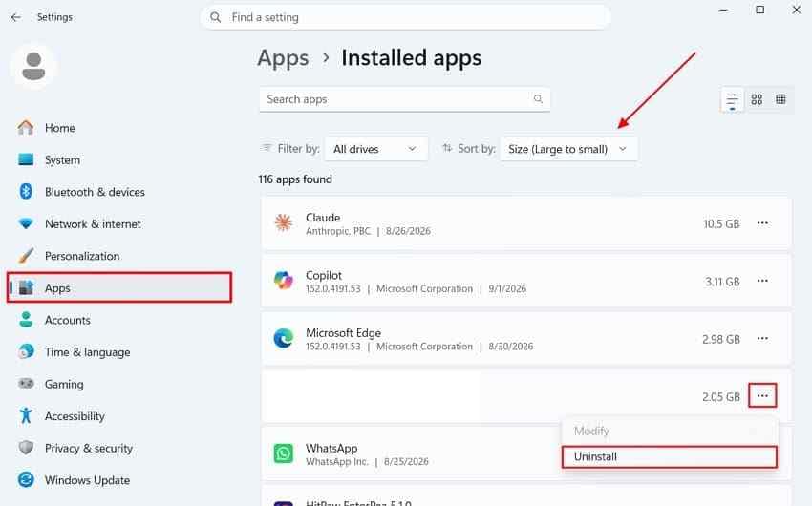812x506 pixels.
Task: Open Bluetooth & devices settings
Action: click(119, 192)
